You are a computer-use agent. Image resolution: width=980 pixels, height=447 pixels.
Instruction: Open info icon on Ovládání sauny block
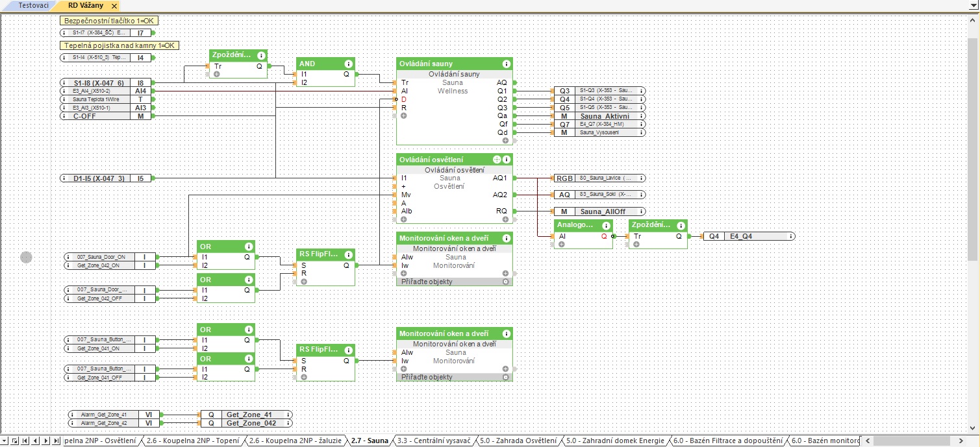coord(507,64)
